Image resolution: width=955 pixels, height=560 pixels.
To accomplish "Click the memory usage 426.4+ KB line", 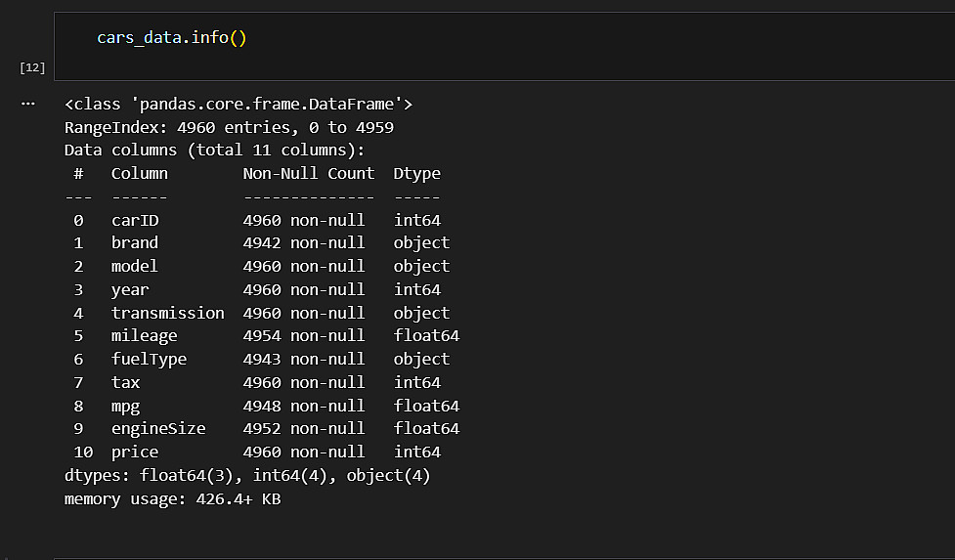I will pos(173,499).
